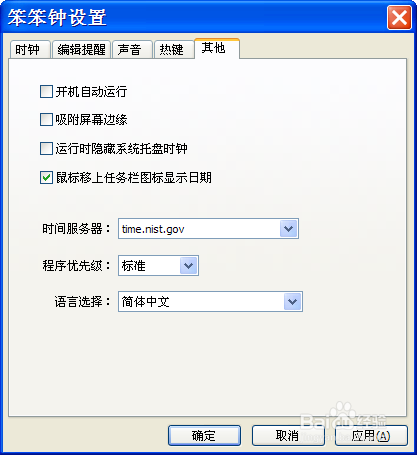Click the time.nist.gov server text field
Viewport: 417px width, 455px height.
(x=199, y=229)
